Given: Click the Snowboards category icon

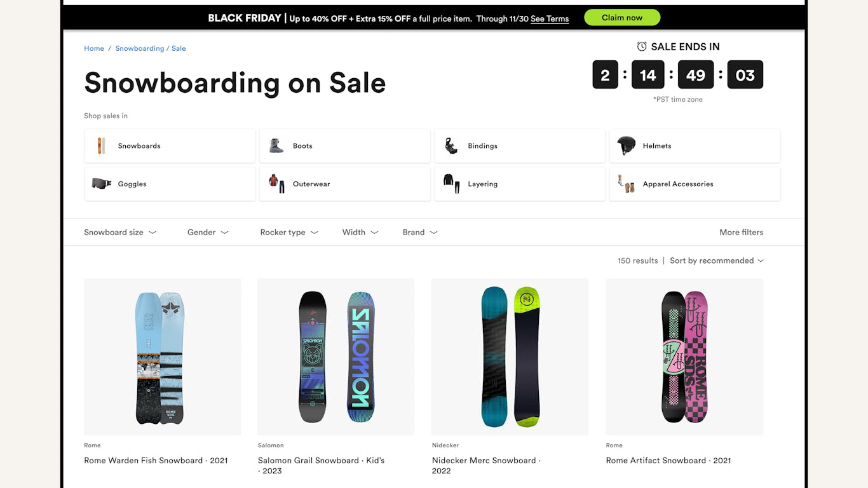Looking at the screenshot, I should click(x=102, y=146).
